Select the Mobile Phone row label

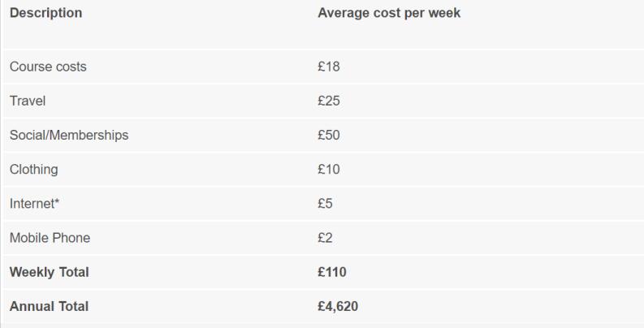tap(50, 238)
